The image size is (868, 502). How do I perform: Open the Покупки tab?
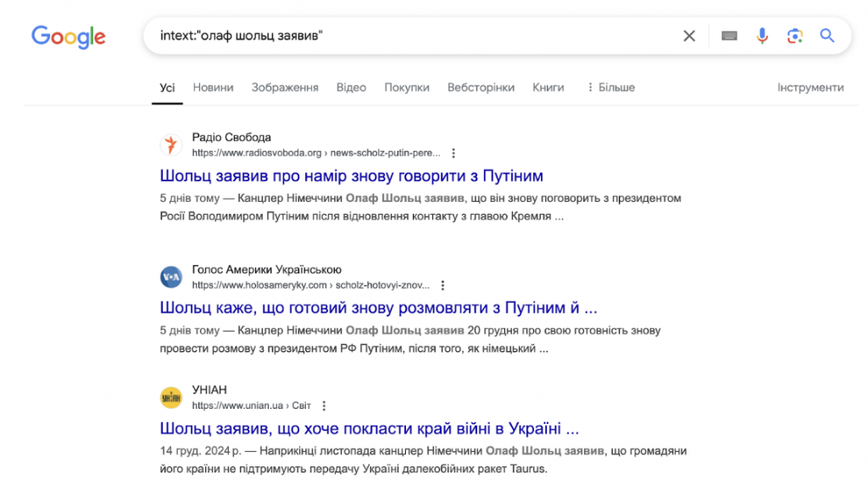pyautogui.click(x=407, y=87)
